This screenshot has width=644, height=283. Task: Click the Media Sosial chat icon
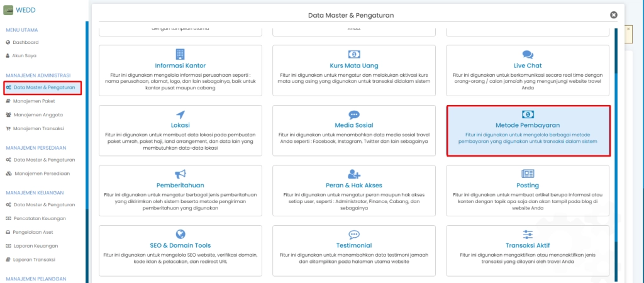[x=354, y=114]
